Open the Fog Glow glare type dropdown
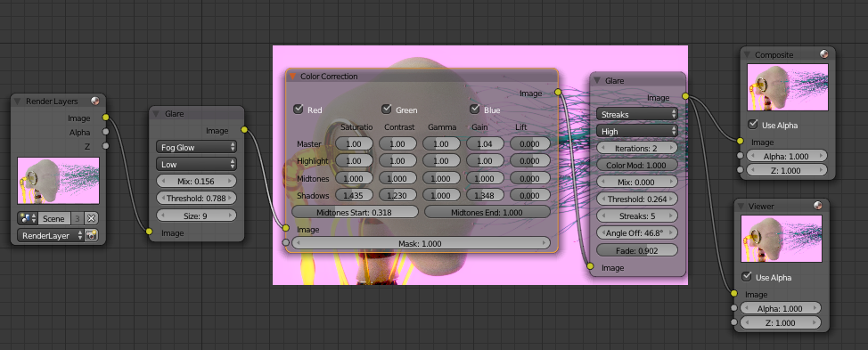Screen dimensions: 868x350 point(197,147)
